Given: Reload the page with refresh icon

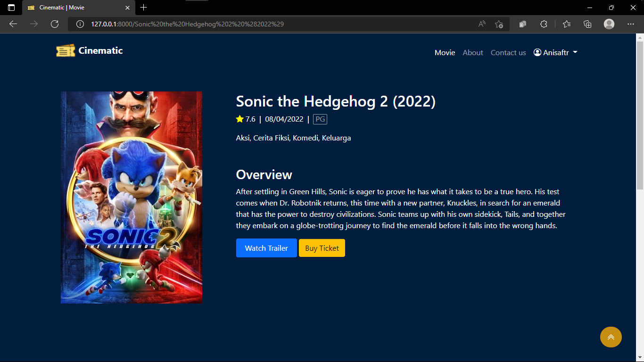Looking at the screenshot, I should [x=55, y=24].
